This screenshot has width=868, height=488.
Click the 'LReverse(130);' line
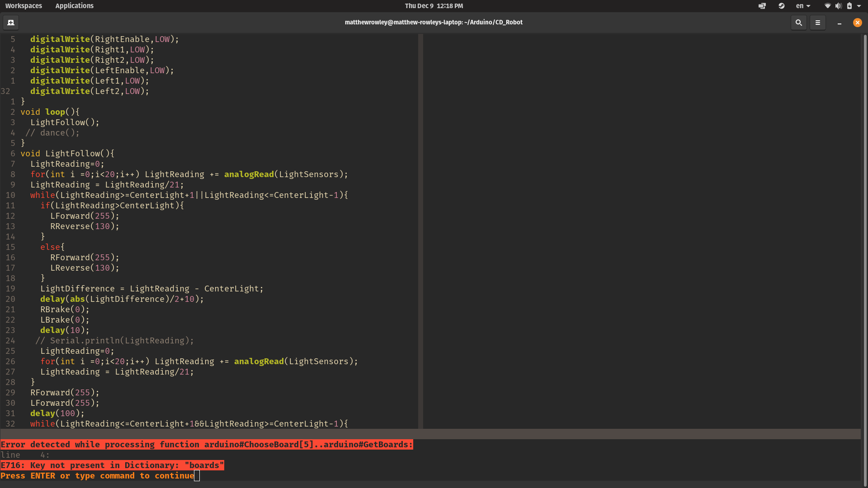coord(85,268)
